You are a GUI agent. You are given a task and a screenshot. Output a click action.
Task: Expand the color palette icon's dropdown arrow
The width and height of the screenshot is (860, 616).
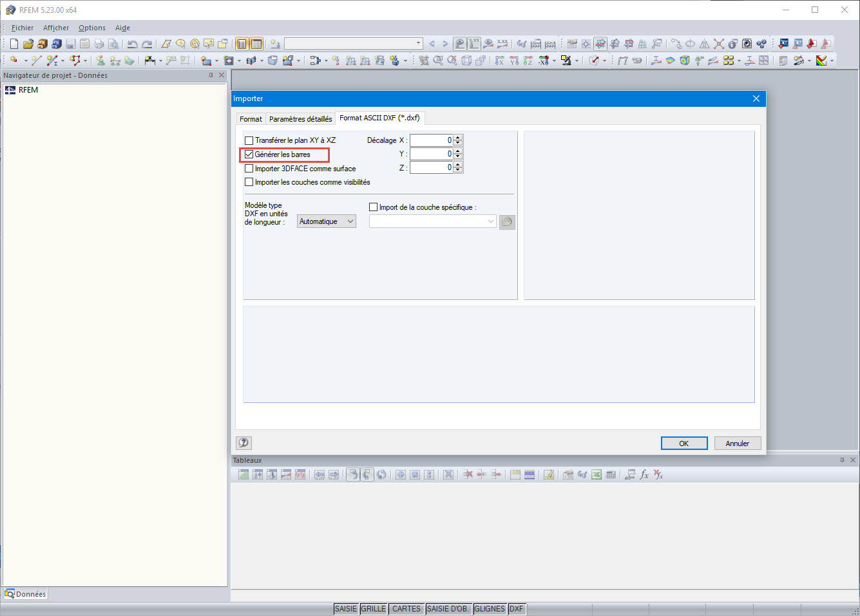tap(832, 61)
